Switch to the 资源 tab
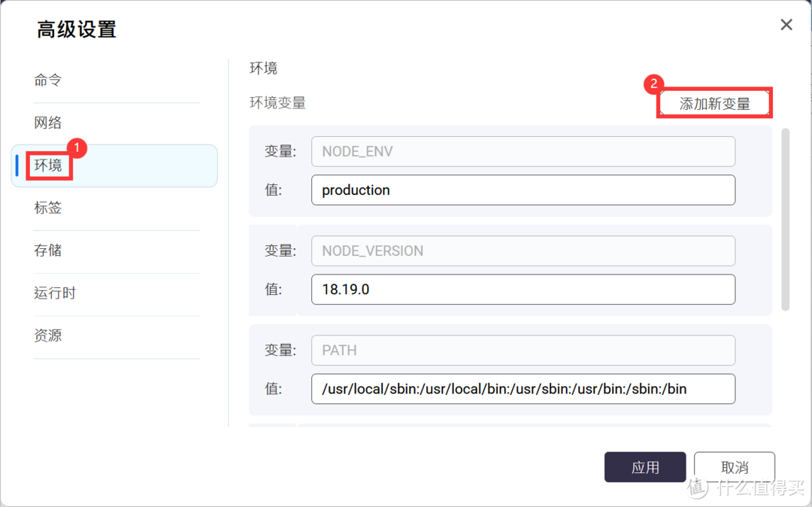 48,335
